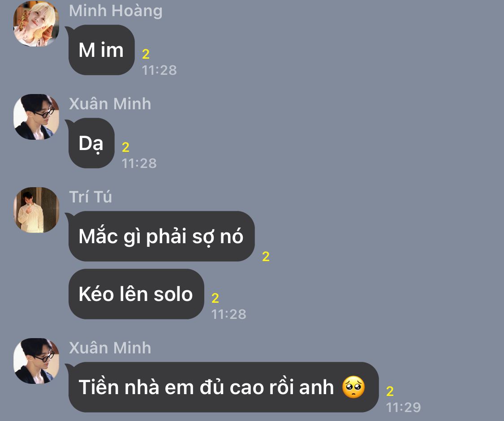Tap the "Mắc gì phải sợ nó" message

[161, 236]
